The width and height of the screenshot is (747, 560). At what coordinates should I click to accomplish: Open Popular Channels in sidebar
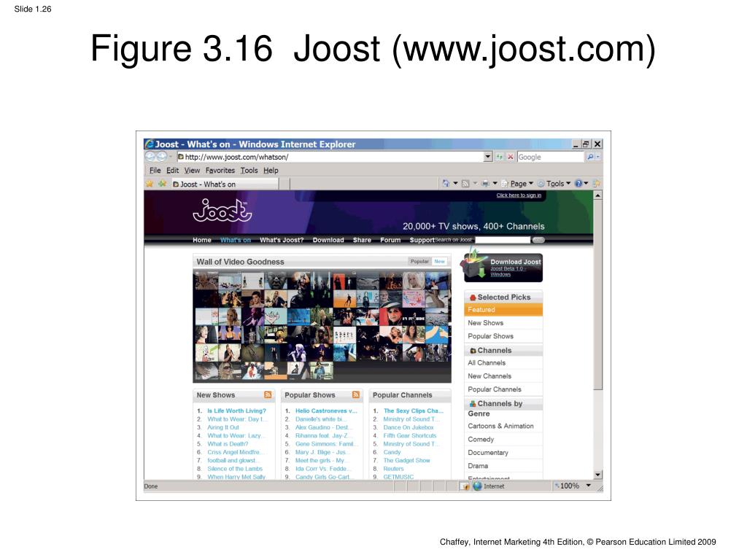pos(495,389)
